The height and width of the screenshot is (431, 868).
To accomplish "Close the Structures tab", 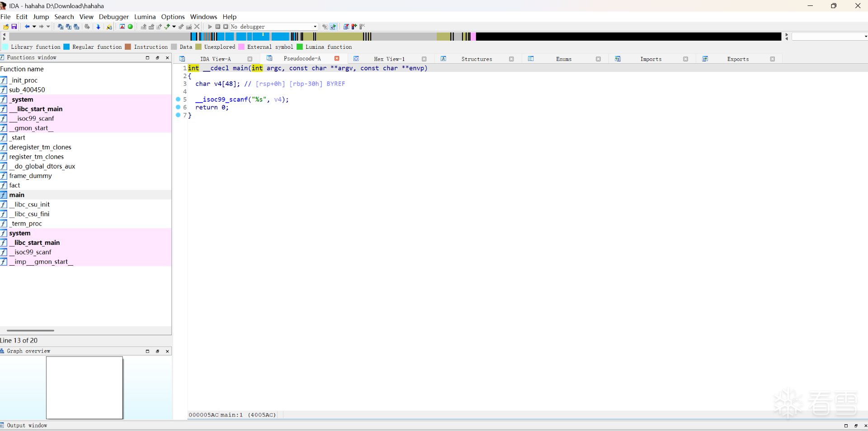I will coord(511,59).
